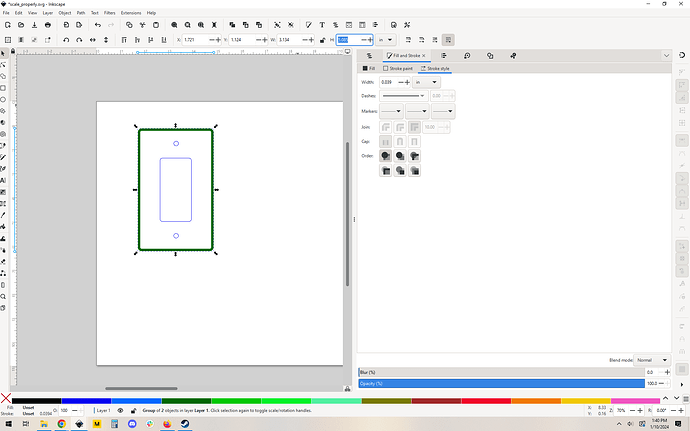Switch to the Fill tab
The image size is (690, 431).
click(x=369, y=68)
